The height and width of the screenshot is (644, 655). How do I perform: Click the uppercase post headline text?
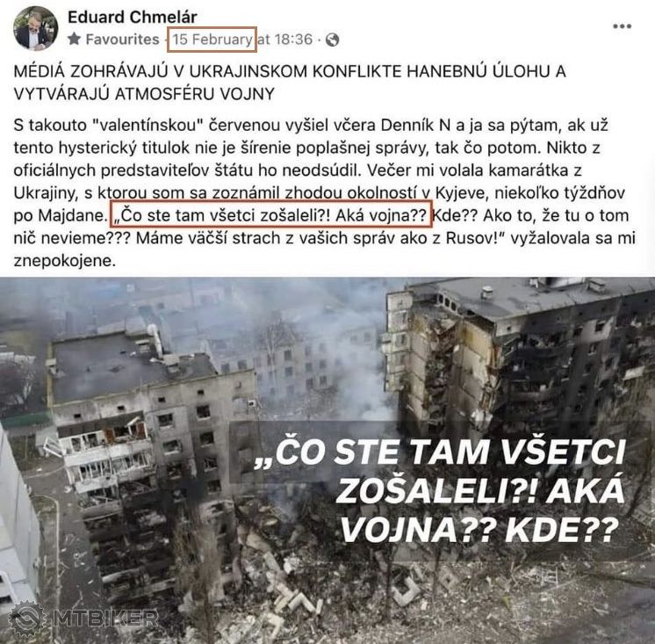pos(290,83)
